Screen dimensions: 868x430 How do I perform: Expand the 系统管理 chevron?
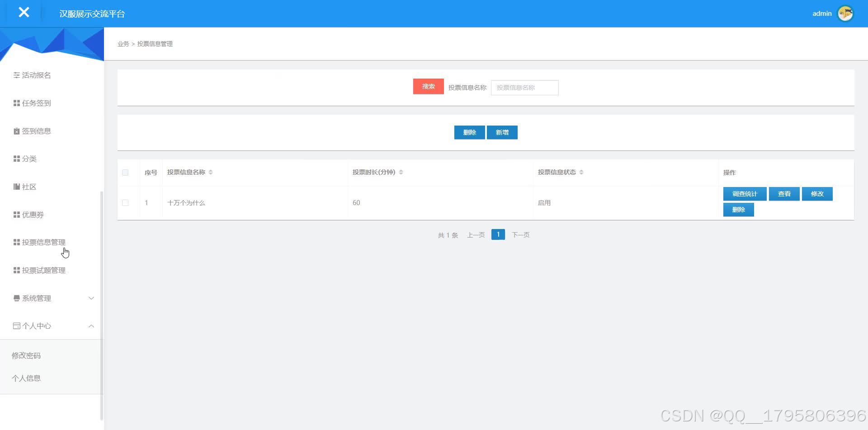[x=91, y=298]
